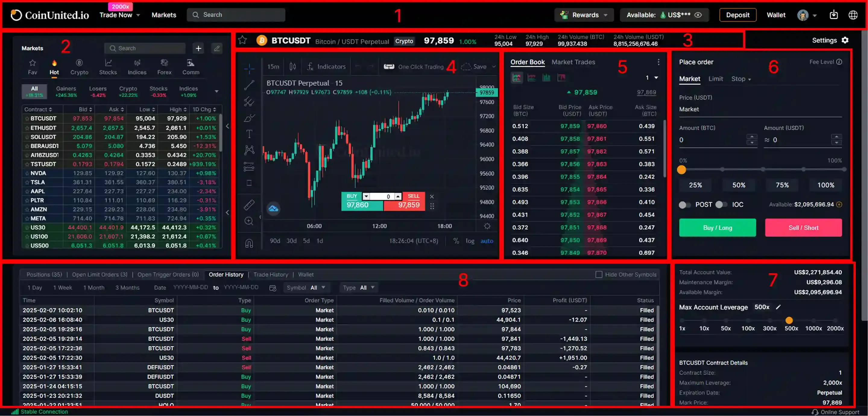Add a market with the plus icon
Image resolution: width=868 pixels, height=416 pixels.
pos(198,48)
